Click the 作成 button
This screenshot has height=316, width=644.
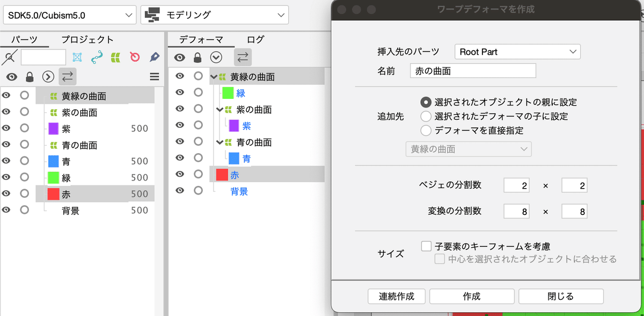coord(472,296)
